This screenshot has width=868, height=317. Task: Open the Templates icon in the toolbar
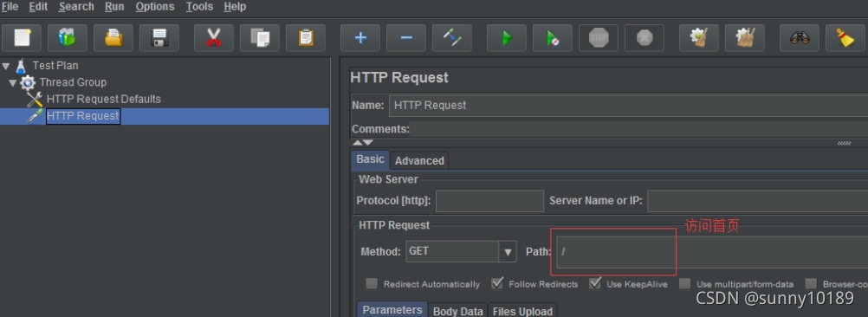(x=68, y=38)
